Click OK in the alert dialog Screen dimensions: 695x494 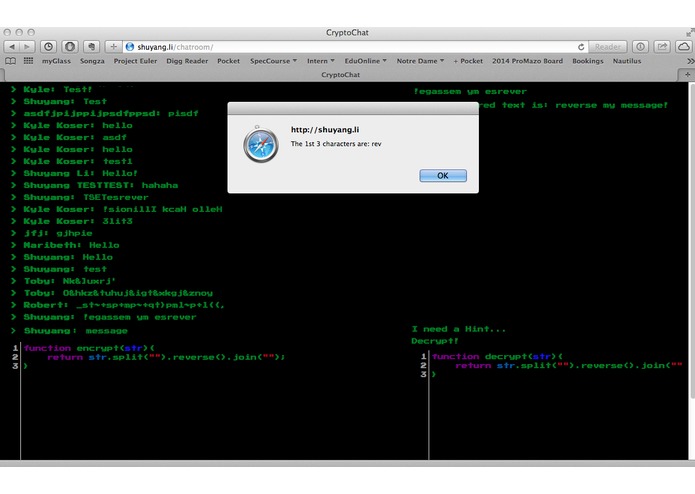pyautogui.click(x=443, y=175)
